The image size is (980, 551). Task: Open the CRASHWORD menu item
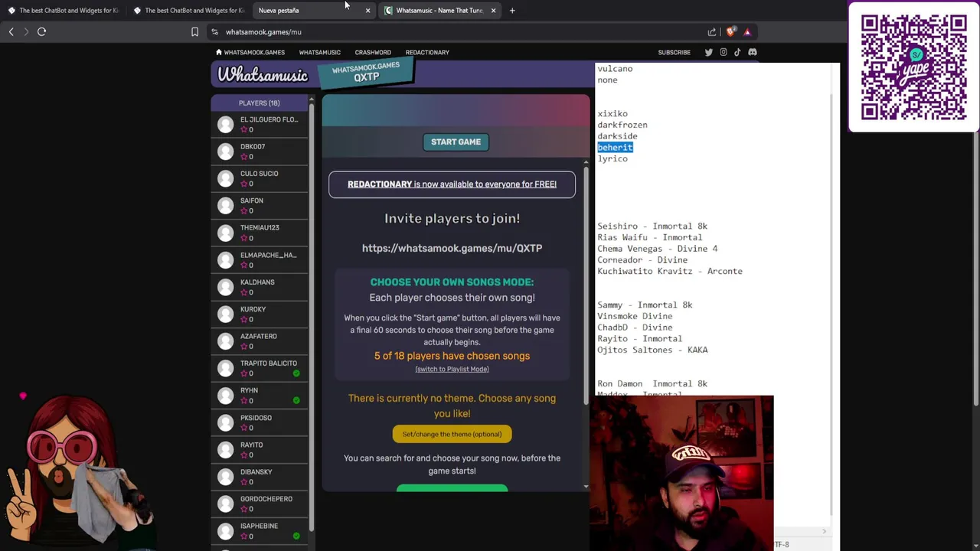tap(373, 52)
